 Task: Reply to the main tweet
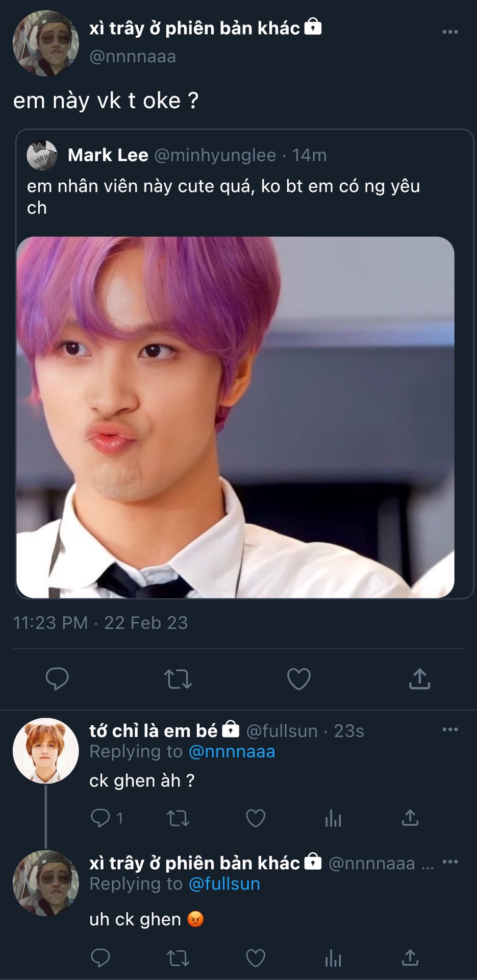click(x=57, y=678)
